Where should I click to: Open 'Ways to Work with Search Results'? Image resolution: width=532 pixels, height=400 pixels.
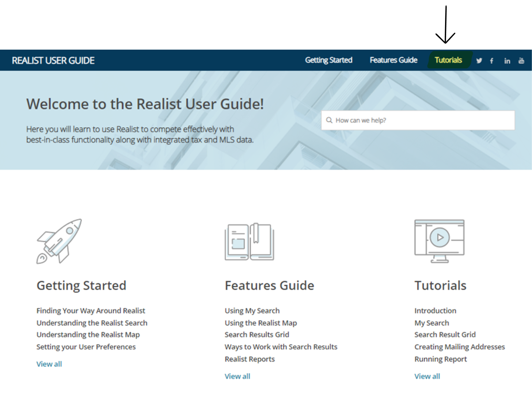281,347
